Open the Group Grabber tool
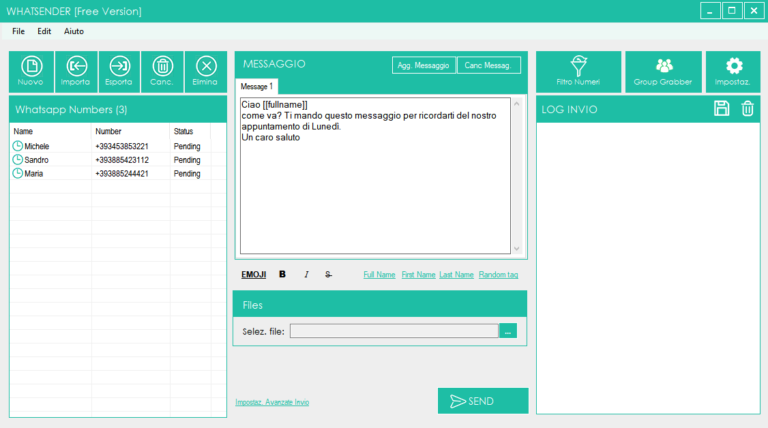The width and height of the screenshot is (768, 428). (x=663, y=71)
